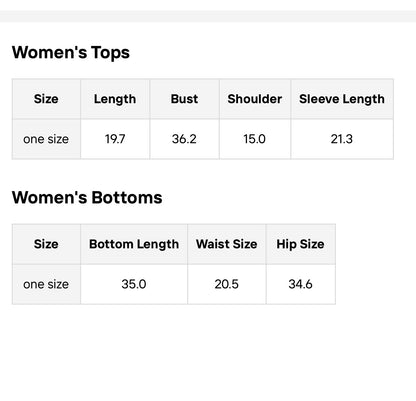Select the Waist Size column header
Image resolution: width=416 pixels, height=401 pixels.
tap(227, 244)
